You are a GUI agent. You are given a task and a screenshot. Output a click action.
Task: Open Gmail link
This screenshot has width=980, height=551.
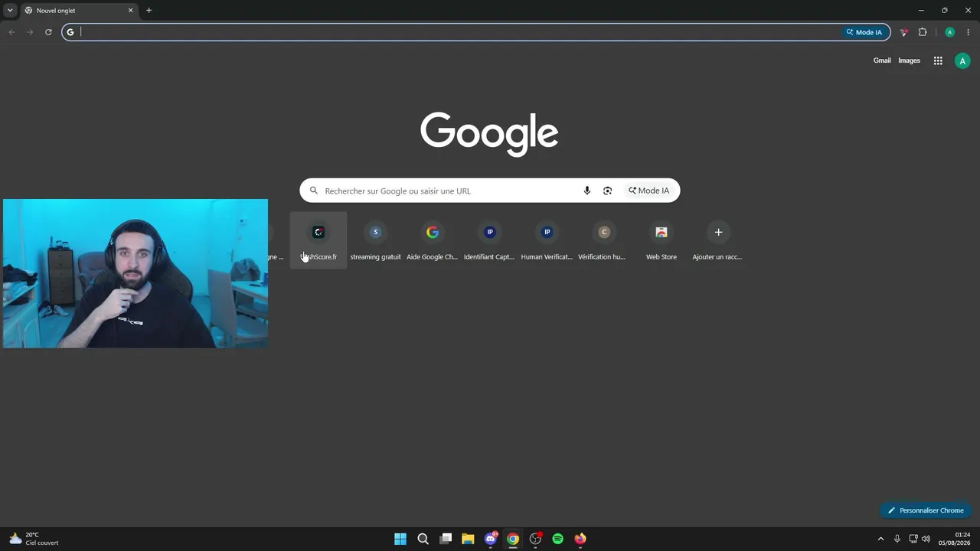coord(882,60)
